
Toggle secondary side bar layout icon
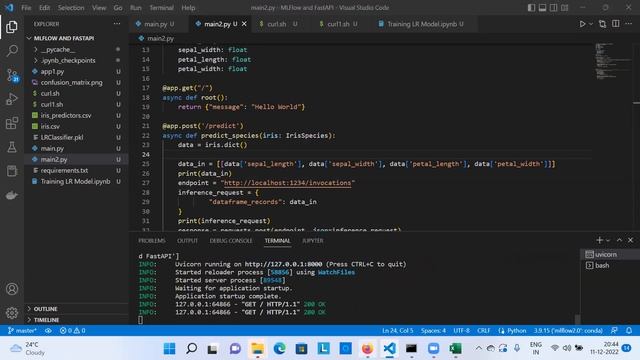click(x=553, y=8)
